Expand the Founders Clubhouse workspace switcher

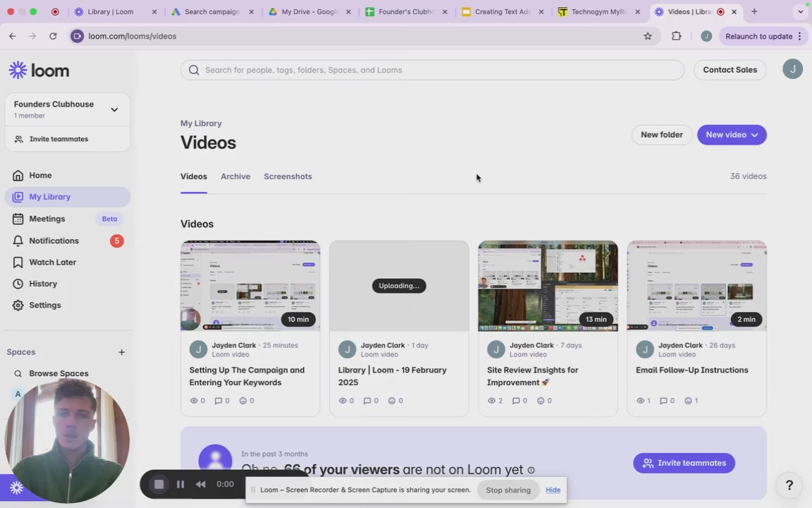click(114, 109)
